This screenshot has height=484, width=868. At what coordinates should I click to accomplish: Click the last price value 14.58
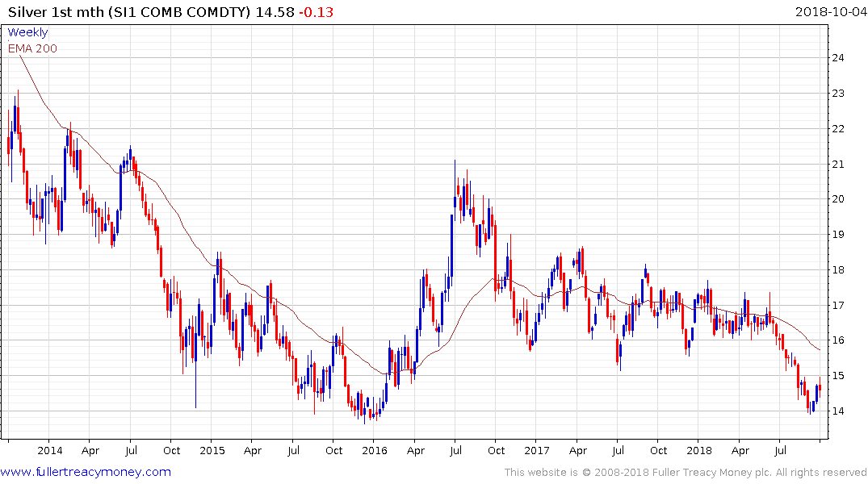point(275,12)
